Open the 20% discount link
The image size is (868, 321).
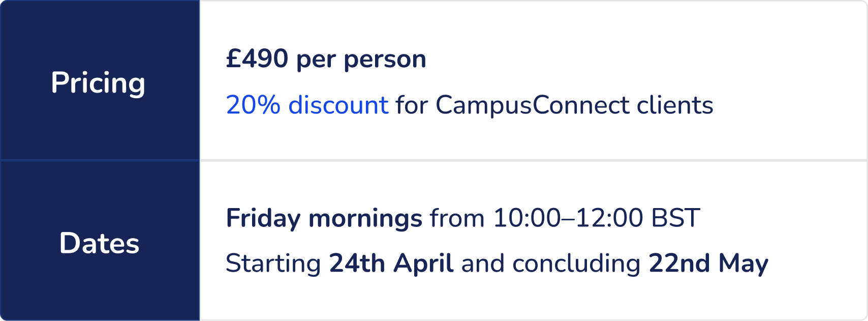point(307,105)
